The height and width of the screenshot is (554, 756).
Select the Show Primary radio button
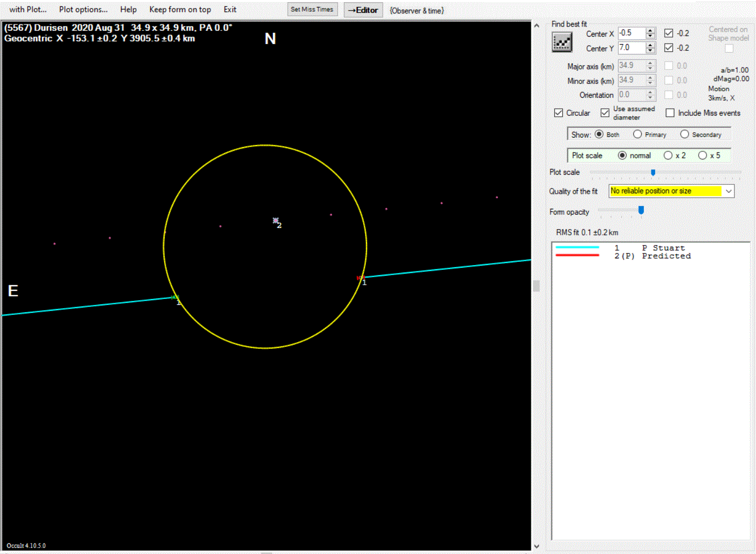coord(638,134)
